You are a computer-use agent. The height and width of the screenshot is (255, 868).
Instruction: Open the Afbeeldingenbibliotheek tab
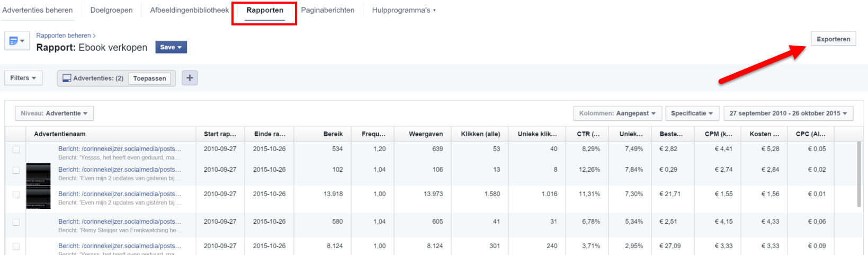[190, 10]
